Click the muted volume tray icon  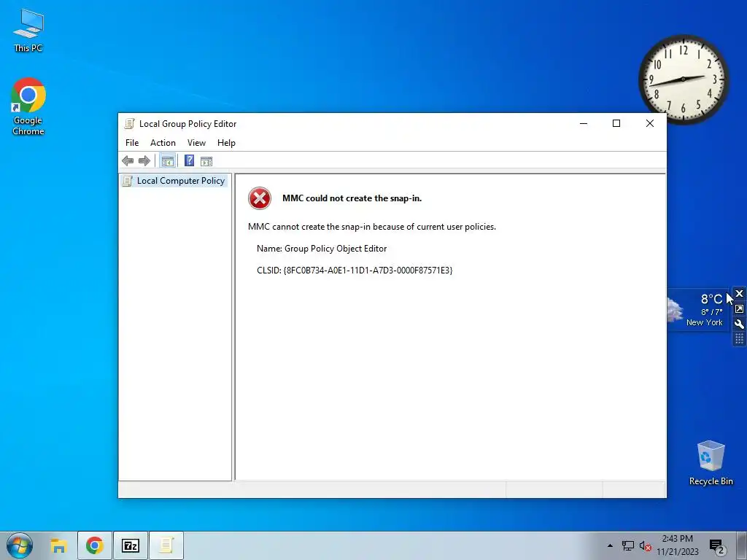tap(646, 545)
